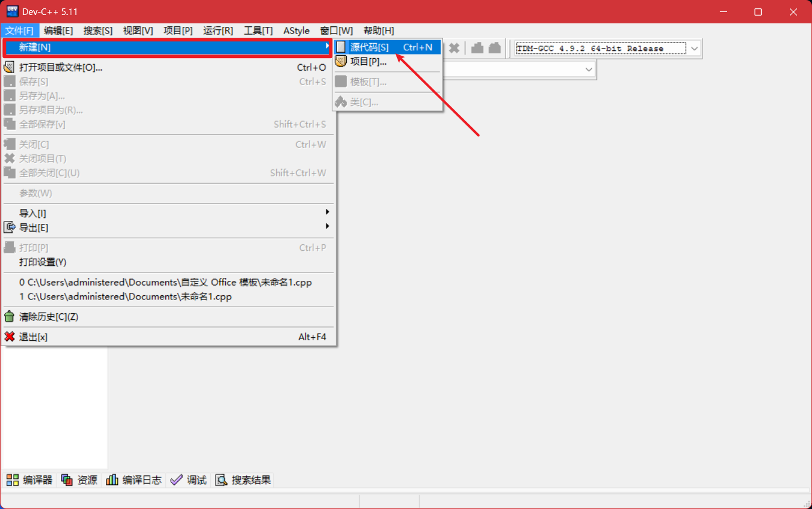Click the 模板[T]... submenu entry
812x509 pixels.
(387, 82)
